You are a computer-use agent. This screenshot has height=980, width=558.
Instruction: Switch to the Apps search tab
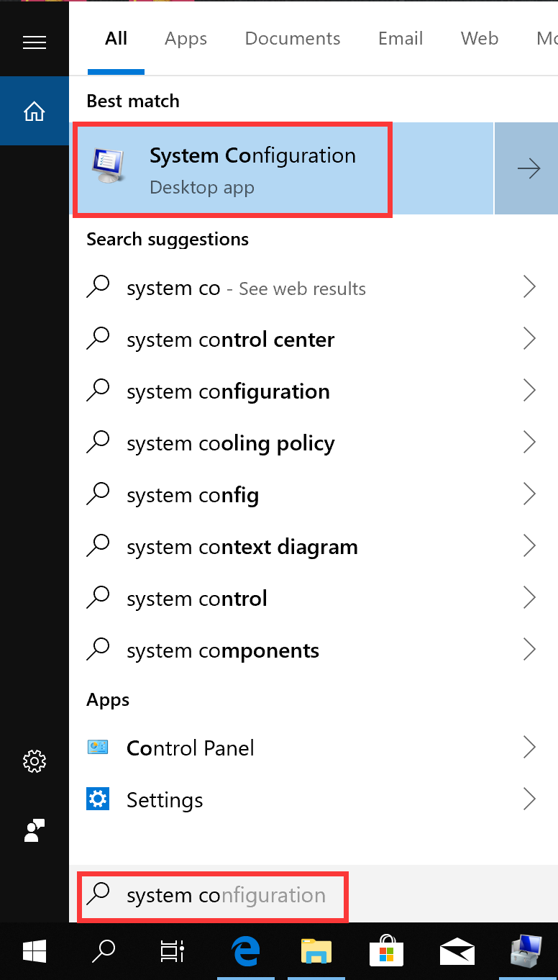click(x=185, y=38)
